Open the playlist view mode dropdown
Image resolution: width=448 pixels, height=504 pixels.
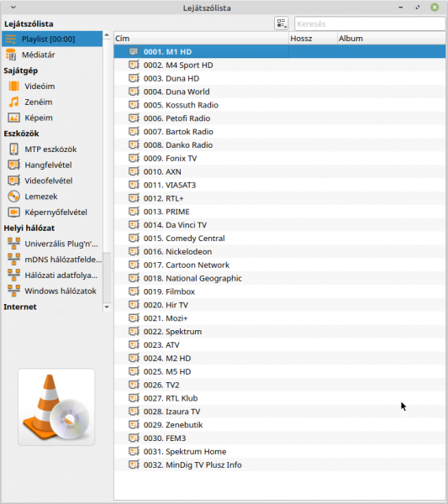(282, 24)
